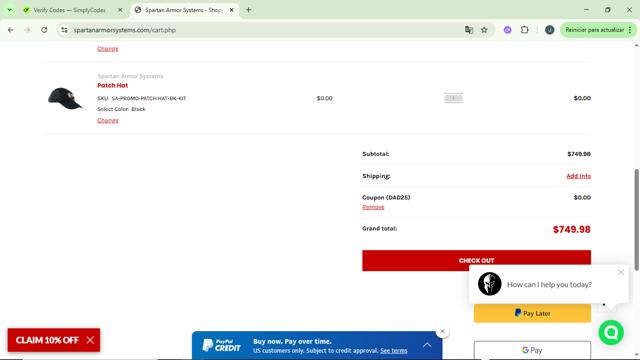Click the Subtotal amount $749.98

coord(579,154)
